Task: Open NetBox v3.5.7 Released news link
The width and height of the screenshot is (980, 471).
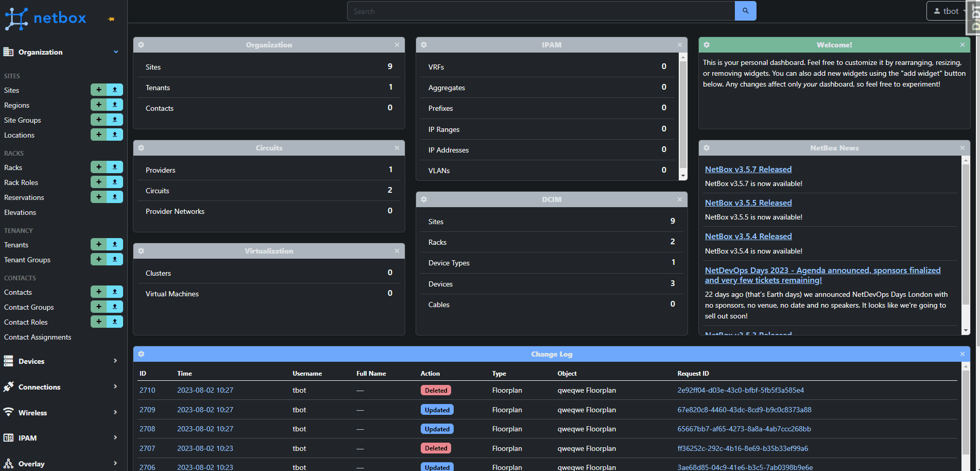Action: 748,169
